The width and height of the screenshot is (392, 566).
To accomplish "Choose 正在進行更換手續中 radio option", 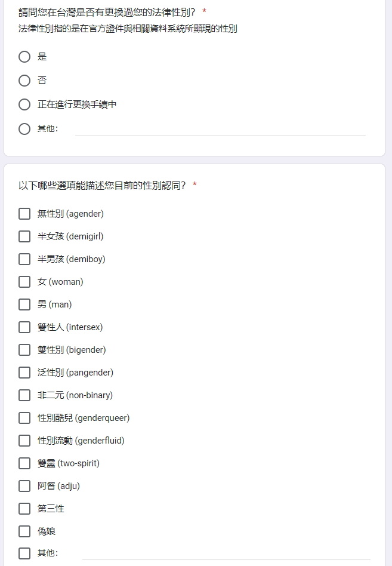I will point(24,104).
